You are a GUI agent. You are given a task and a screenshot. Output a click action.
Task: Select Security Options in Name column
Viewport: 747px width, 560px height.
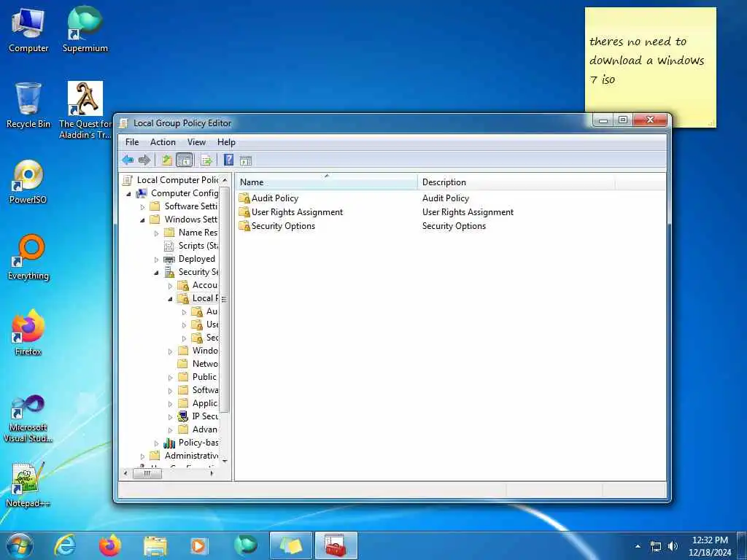pyautogui.click(x=276, y=226)
